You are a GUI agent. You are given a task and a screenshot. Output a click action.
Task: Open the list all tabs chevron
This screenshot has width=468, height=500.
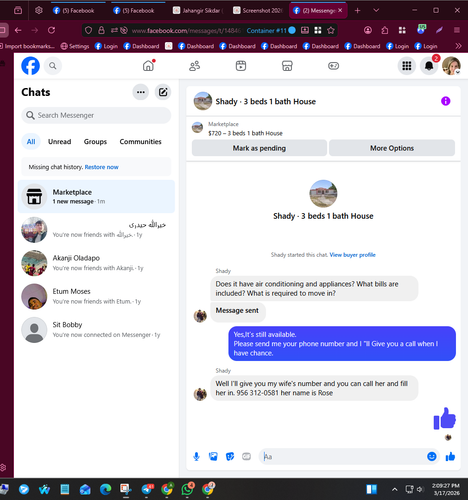tap(376, 11)
